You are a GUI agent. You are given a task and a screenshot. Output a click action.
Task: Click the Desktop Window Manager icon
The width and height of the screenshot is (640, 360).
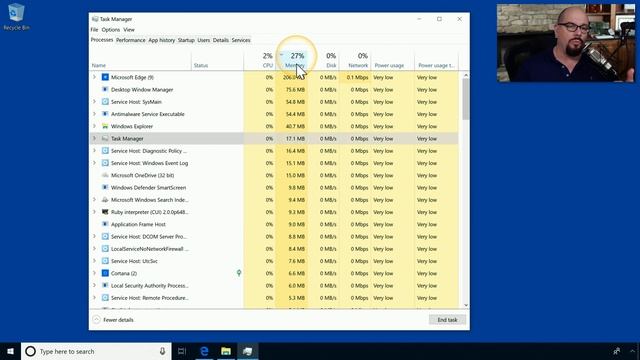pos(105,89)
